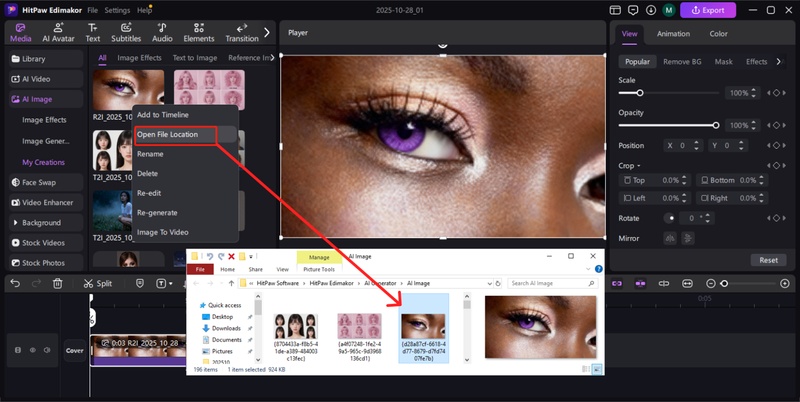The width and height of the screenshot is (800, 402).
Task: Click the Search AI Image field in Explorer
Action: (x=552, y=283)
